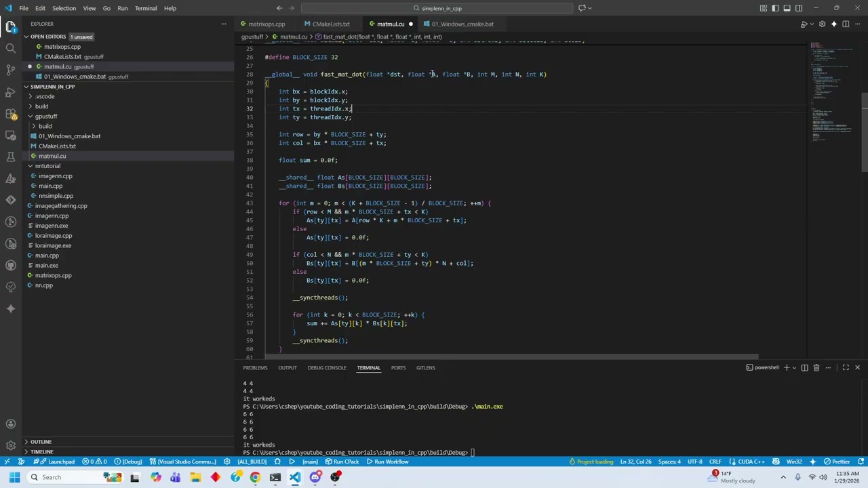Click the CMake launch play icon in the status bar
The image size is (868, 488).
(292, 462)
